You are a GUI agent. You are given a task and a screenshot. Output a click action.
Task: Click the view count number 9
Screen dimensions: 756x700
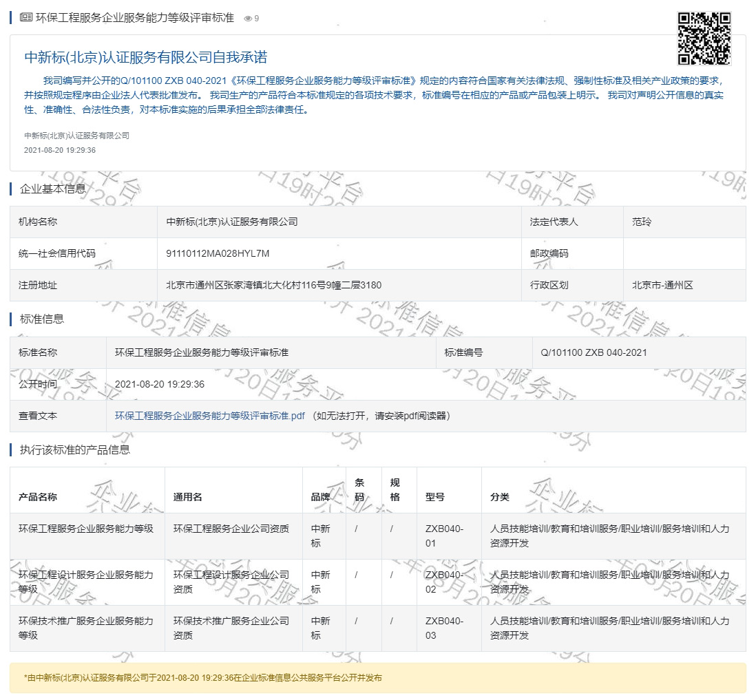click(x=257, y=19)
